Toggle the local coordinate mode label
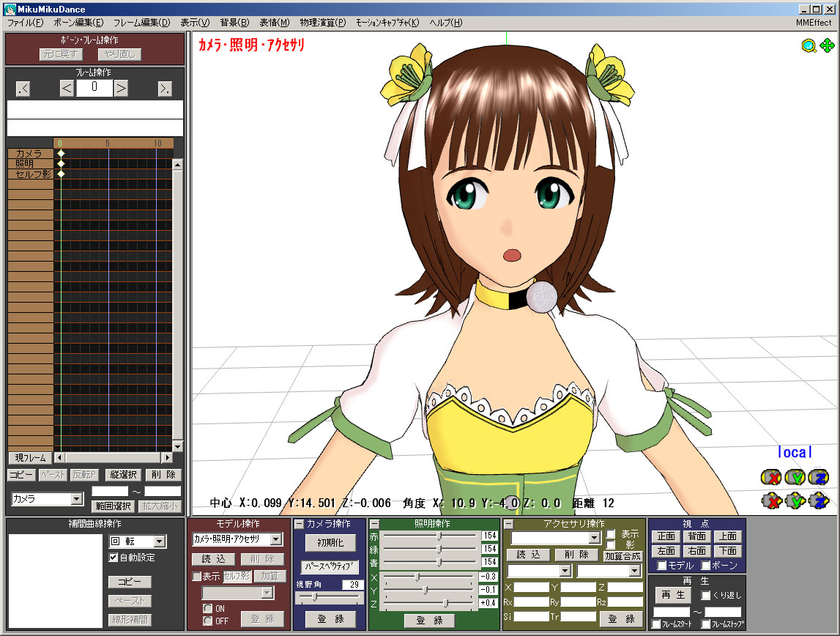The height and width of the screenshot is (636, 840). point(795,452)
